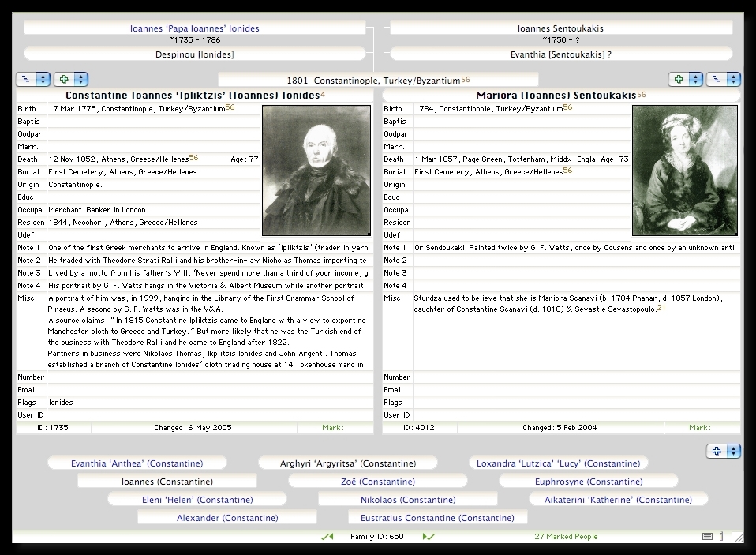Click Mariora Sentoukakis' portrait image
This screenshot has height=555, width=756.
(x=684, y=171)
